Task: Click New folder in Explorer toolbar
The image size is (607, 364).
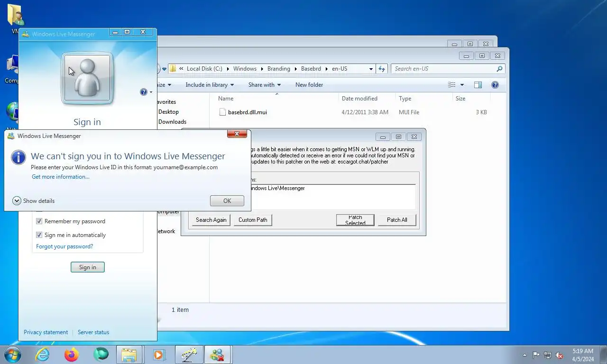Action: [x=309, y=85]
